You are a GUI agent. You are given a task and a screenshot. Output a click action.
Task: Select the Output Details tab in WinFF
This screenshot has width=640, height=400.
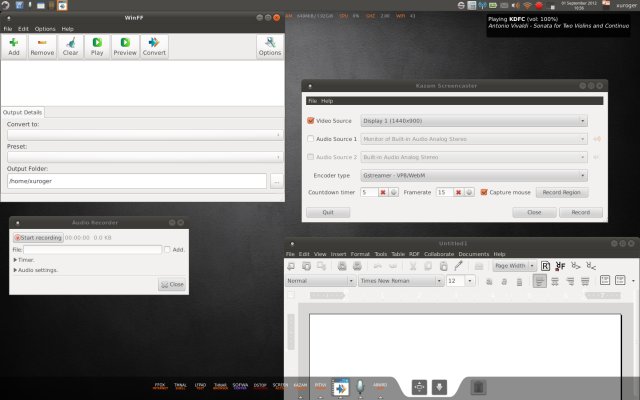tap(22, 112)
